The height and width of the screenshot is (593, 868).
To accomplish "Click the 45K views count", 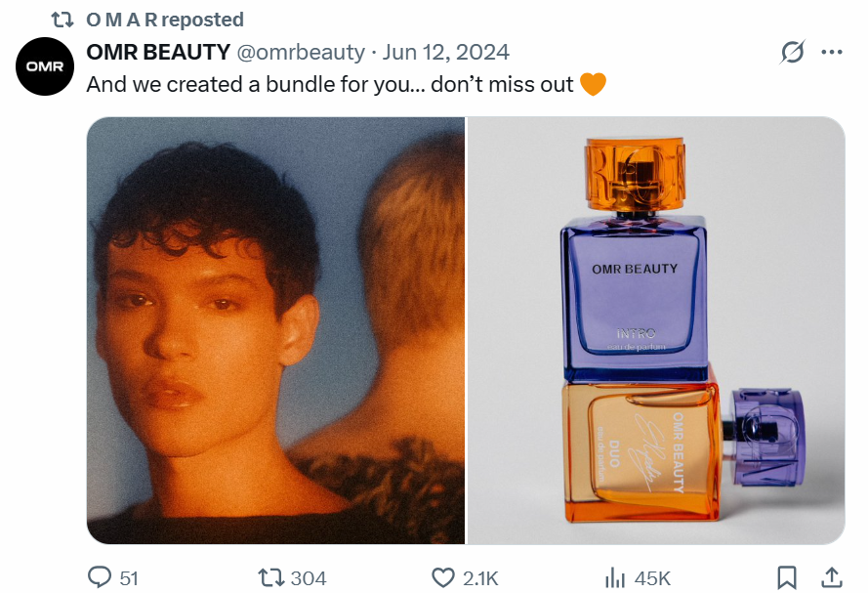I will click(x=652, y=578).
